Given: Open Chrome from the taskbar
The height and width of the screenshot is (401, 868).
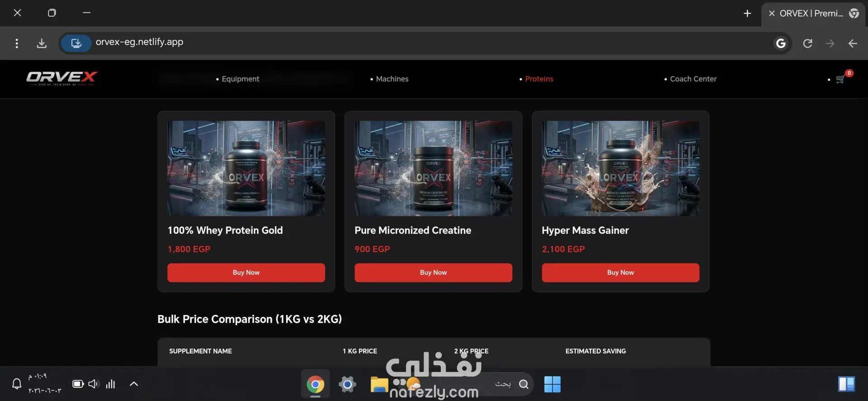Looking at the screenshot, I should click(315, 384).
